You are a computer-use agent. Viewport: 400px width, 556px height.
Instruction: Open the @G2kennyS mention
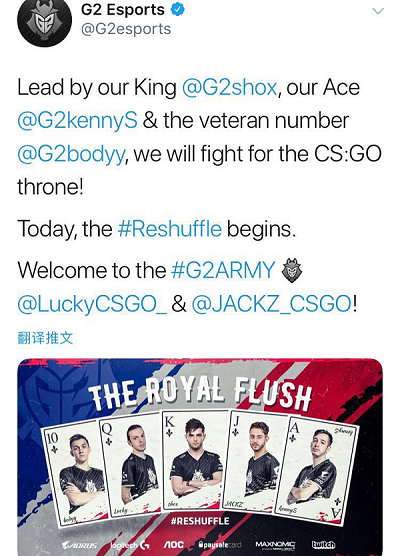(x=77, y=121)
